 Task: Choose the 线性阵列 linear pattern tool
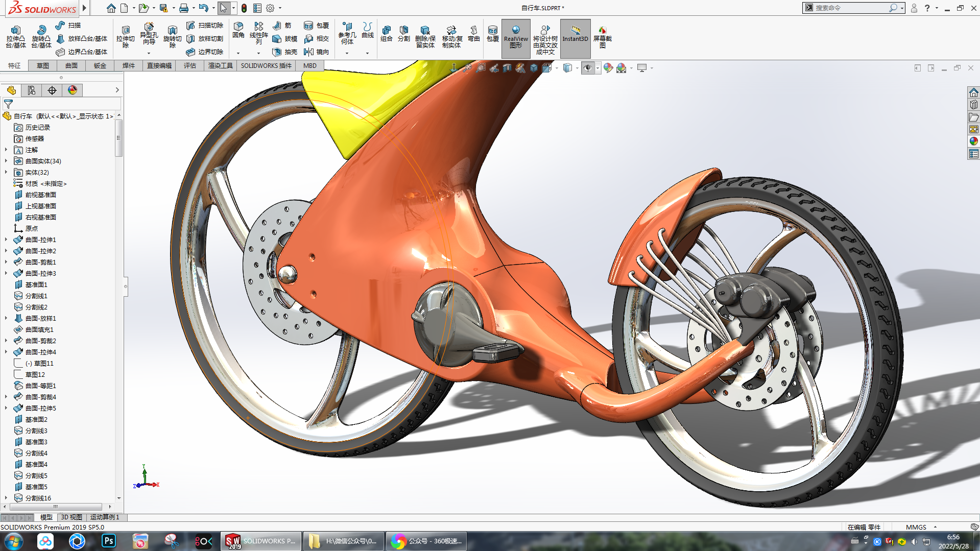(x=259, y=33)
